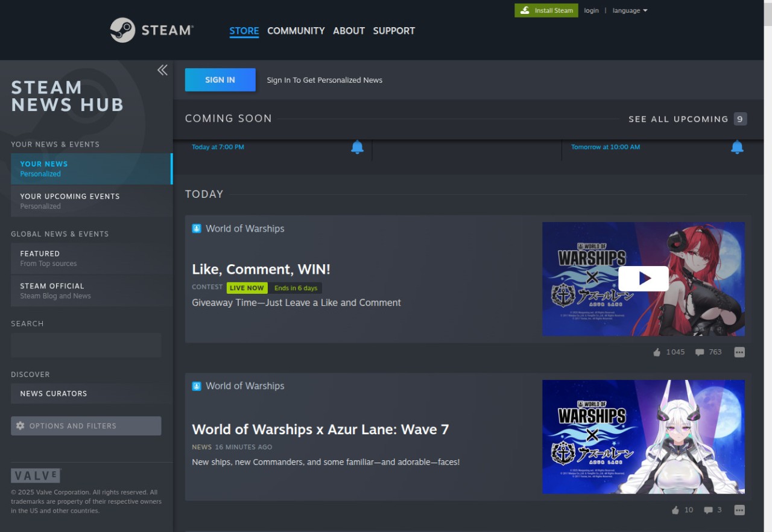
Task: Toggle reminder bell for Today at 7:00 PM
Action: coord(358,147)
